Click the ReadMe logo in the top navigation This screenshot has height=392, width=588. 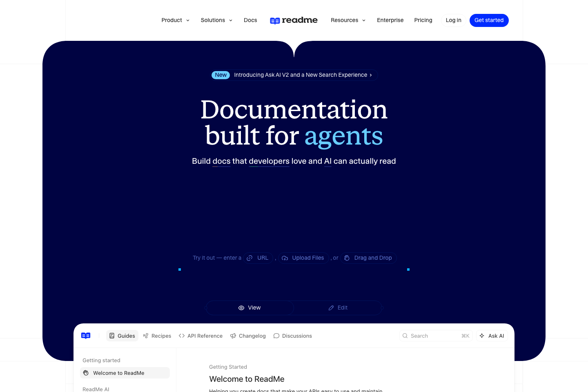(294, 20)
